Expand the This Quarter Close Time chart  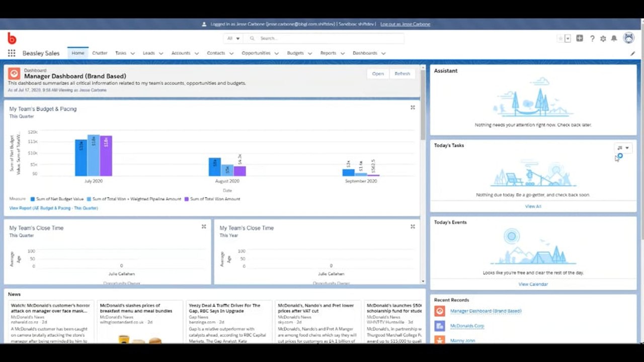(x=204, y=227)
